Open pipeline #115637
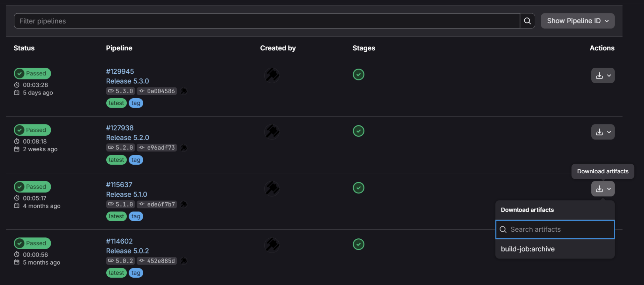This screenshot has height=285, width=644. click(119, 185)
